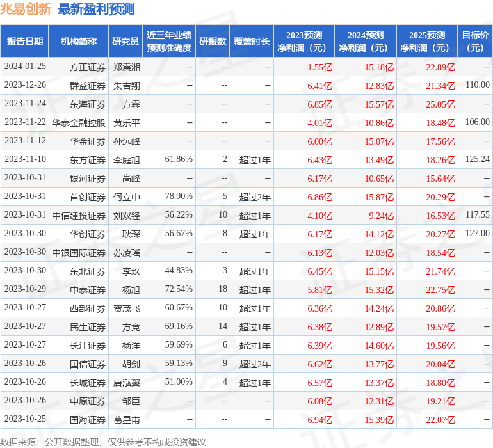Click researcher 贺茂飞
The height and width of the screenshot is (448, 493).
tap(126, 308)
